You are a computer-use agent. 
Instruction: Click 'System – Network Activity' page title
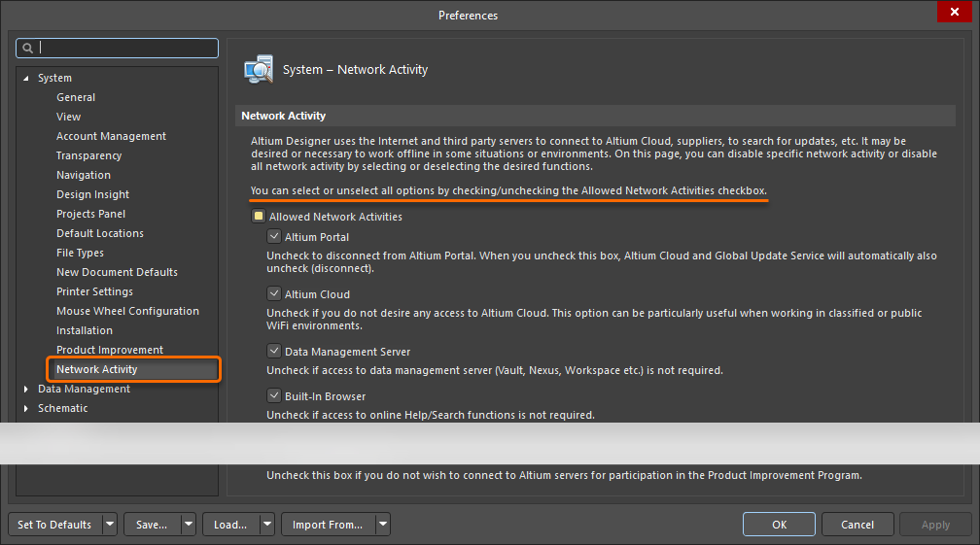click(x=355, y=69)
